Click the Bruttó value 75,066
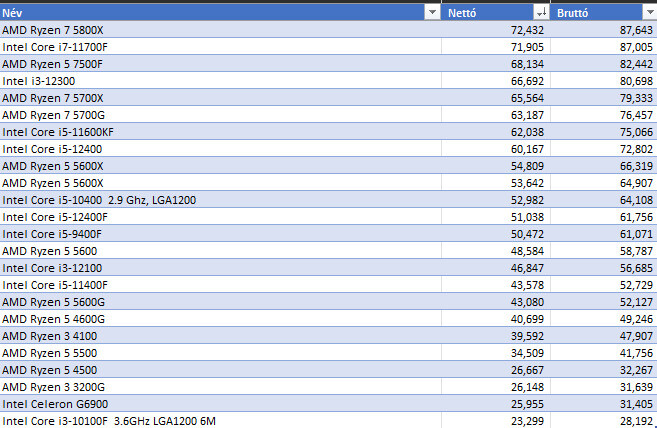The width and height of the screenshot is (657, 428). 636,132
